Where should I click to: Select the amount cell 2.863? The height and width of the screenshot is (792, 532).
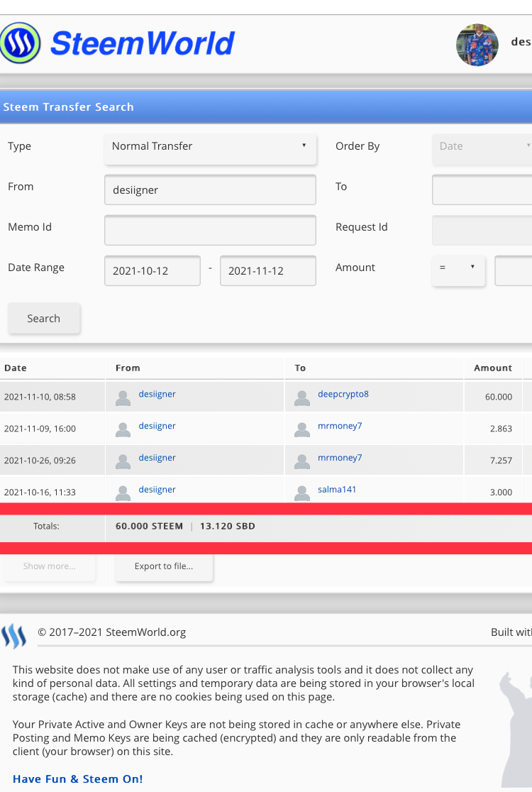(501, 429)
